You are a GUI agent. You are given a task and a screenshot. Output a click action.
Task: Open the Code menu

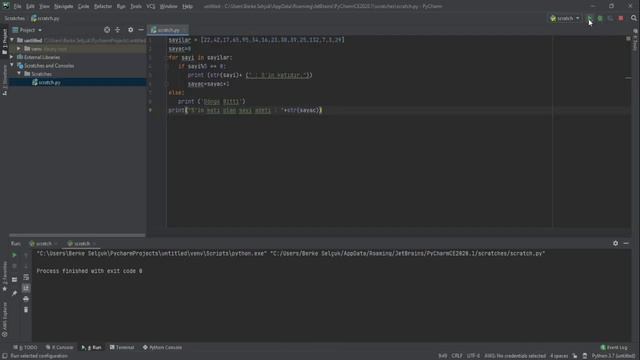(x=83, y=7)
